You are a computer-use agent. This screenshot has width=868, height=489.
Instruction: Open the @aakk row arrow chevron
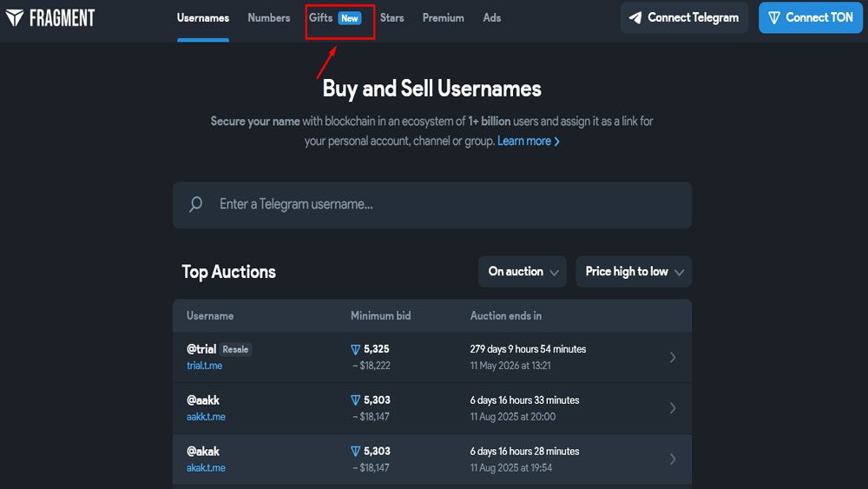673,408
